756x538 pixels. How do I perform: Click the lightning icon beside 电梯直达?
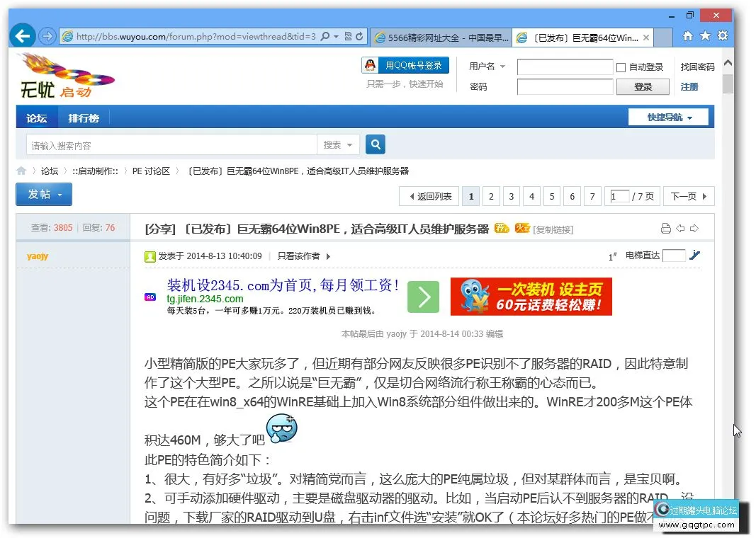(x=695, y=256)
